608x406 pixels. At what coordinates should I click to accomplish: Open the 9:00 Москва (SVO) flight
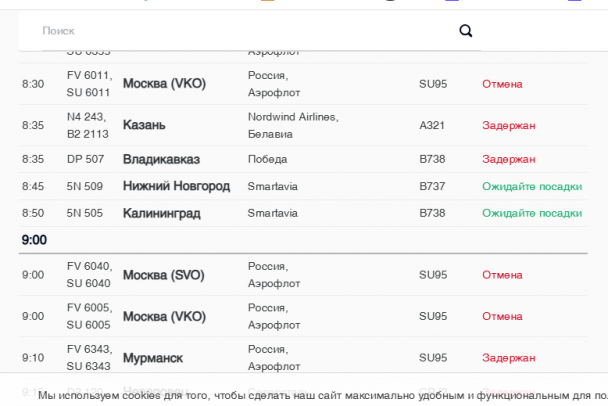click(164, 275)
